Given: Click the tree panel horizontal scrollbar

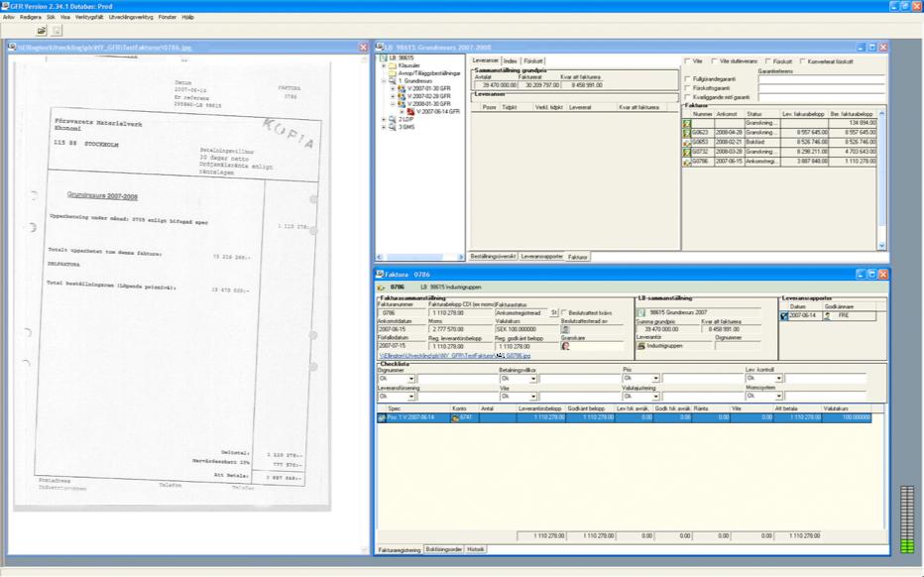Looking at the screenshot, I should (420, 257).
